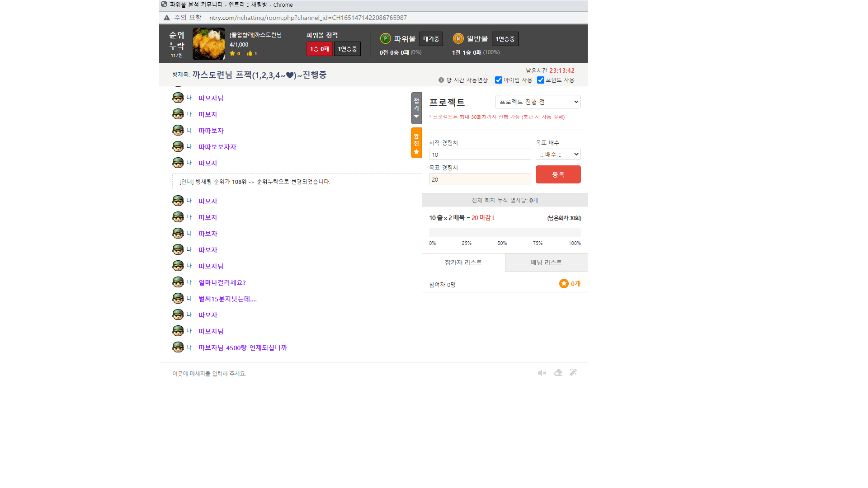Switch to the 참가자 리스트 tab
The height and width of the screenshot is (488, 868).
point(463,263)
